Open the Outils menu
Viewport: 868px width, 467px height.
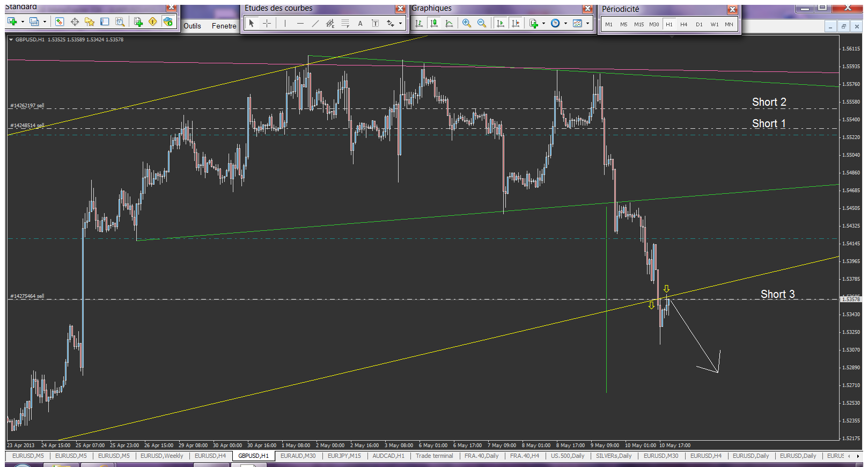(x=192, y=26)
